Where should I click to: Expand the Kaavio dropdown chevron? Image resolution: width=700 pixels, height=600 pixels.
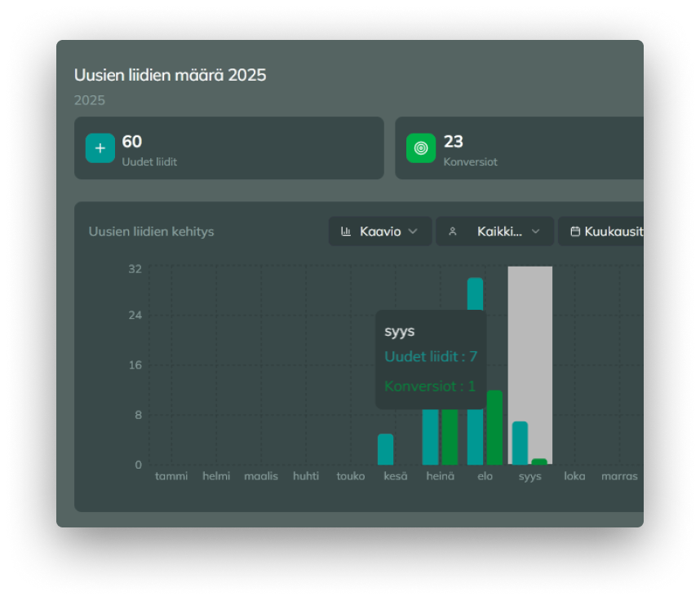tap(413, 232)
